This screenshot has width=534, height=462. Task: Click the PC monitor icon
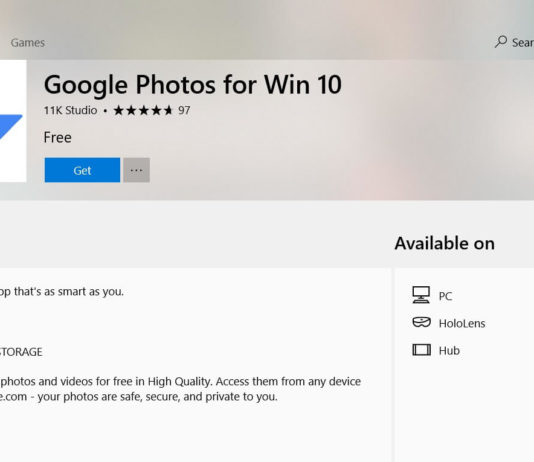(421, 295)
